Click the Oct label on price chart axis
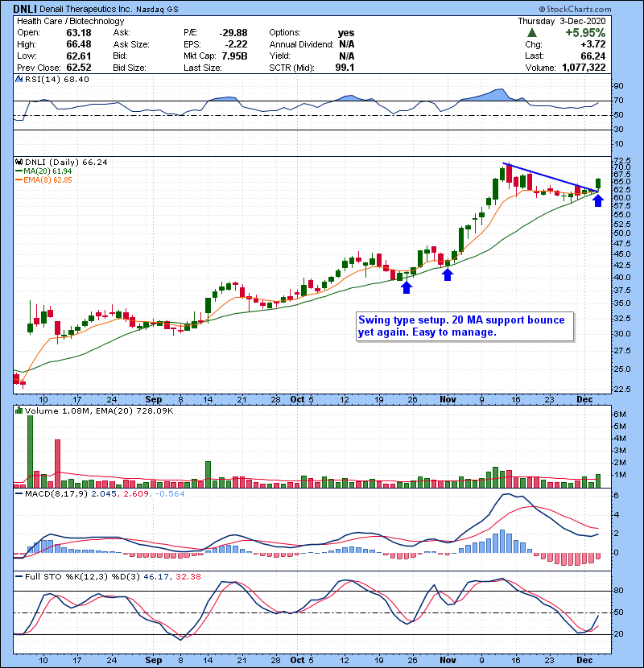Viewport: 644px width, 668px height. point(297,399)
